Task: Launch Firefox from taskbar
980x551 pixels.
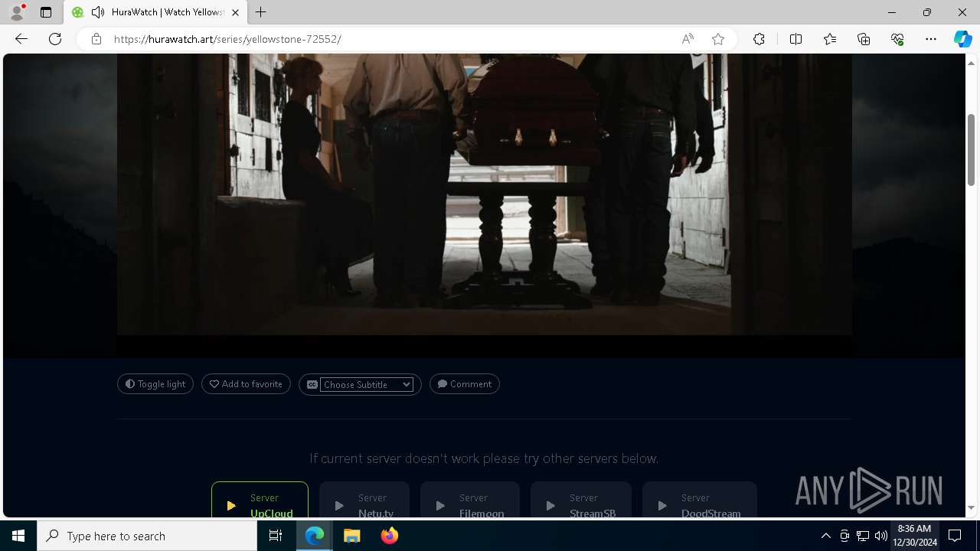Action: coord(389,536)
